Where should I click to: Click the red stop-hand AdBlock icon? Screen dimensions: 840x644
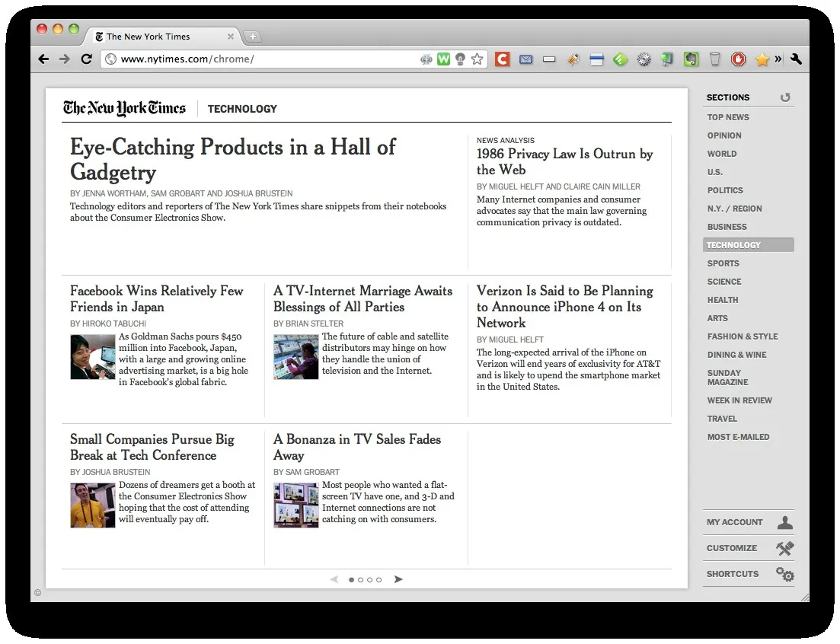pos(738,59)
